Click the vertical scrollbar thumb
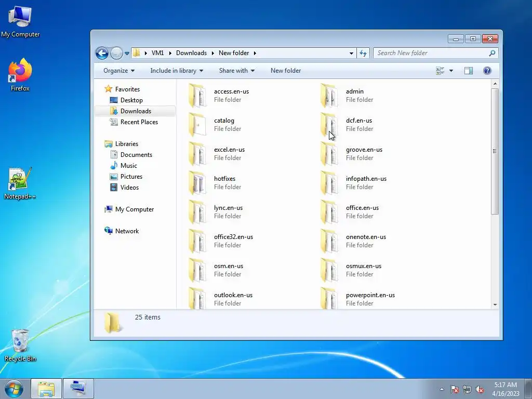The width and height of the screenshot is (532, 399). 495,151
